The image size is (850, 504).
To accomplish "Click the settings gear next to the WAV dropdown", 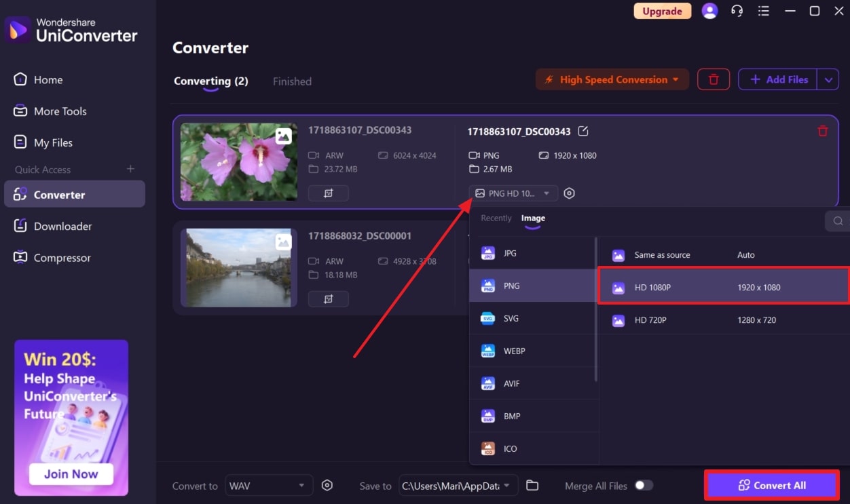I will tap(327, 485).
